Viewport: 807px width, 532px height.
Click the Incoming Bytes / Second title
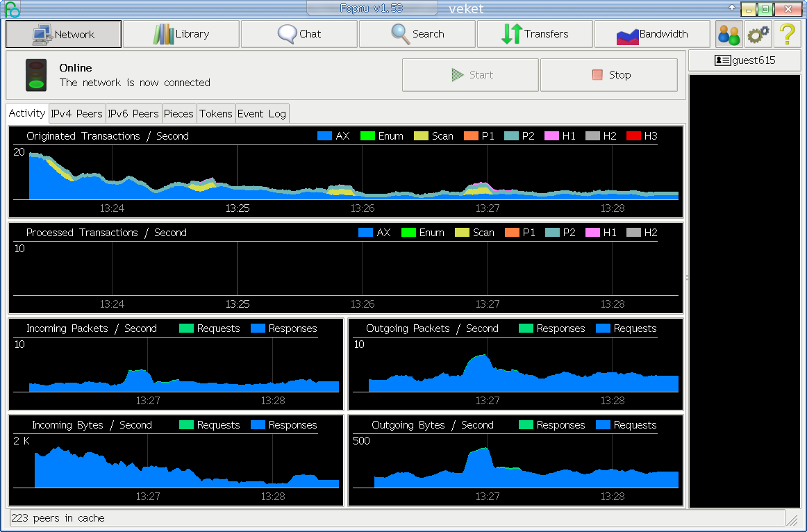92,425
